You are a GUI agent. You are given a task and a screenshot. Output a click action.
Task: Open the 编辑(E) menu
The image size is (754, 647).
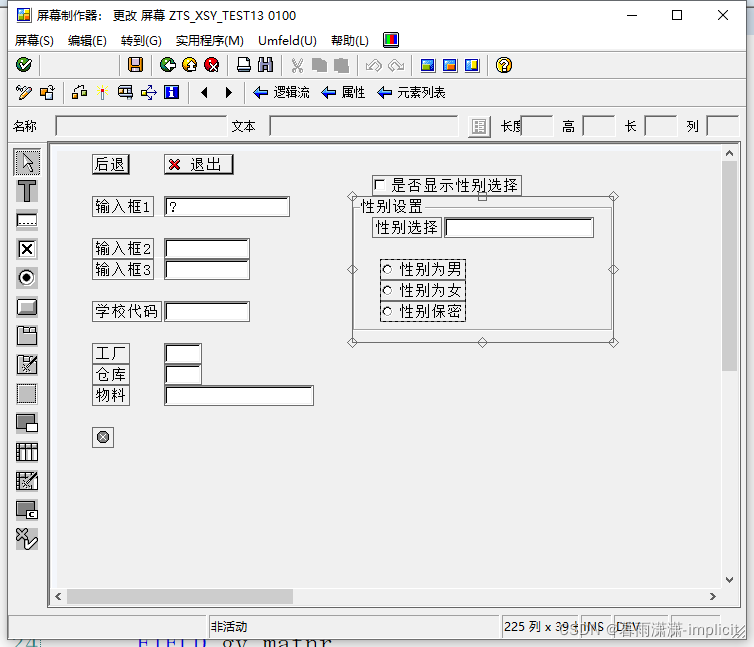(x=87, y=40)
